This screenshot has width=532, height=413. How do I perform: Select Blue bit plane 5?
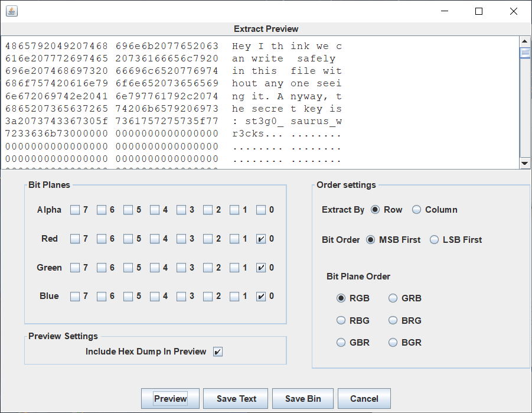coord(128,297)
